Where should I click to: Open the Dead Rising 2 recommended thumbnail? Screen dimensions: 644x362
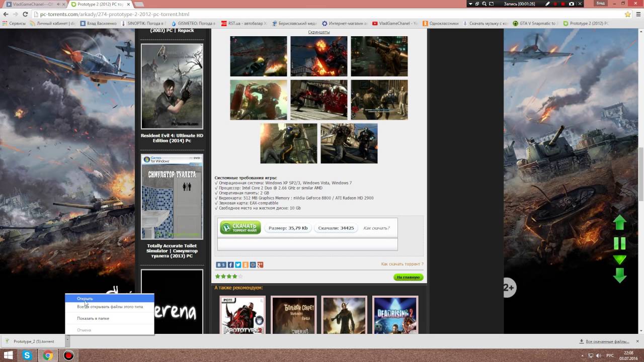[395, 316]
